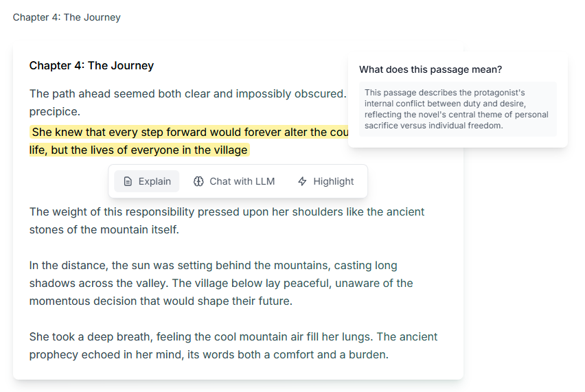Click the Explain document icon
Viewport: 585px width, 392px height.
pos(128,181)
